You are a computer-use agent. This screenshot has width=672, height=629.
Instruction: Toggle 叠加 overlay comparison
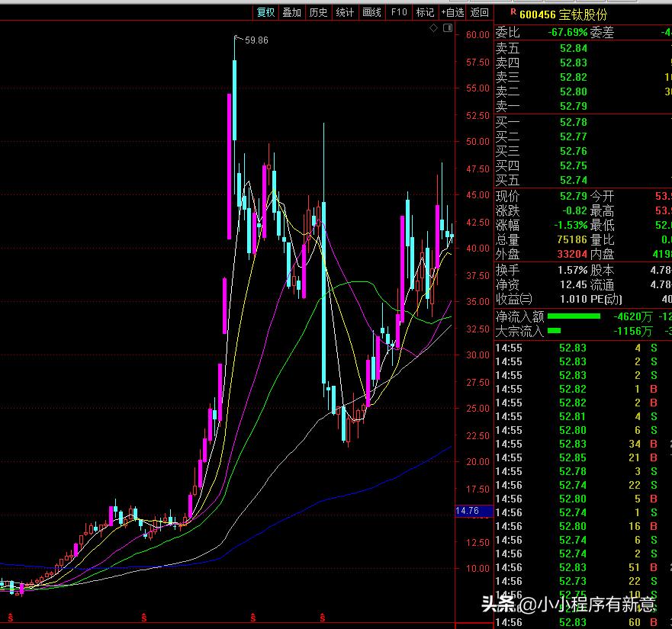click(291, 11)
